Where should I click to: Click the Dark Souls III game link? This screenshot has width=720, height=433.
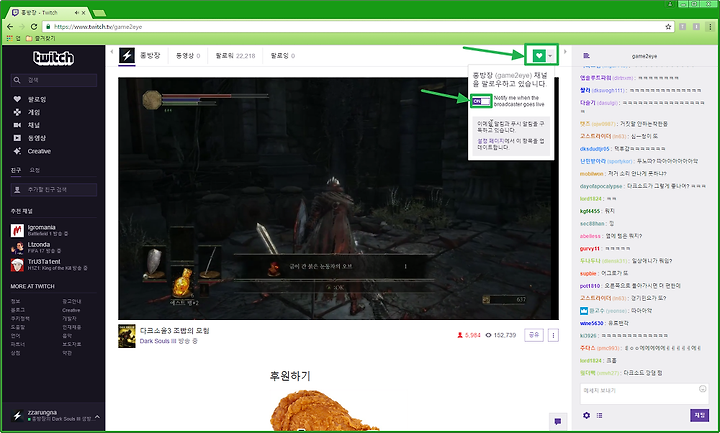click(158, 341)
